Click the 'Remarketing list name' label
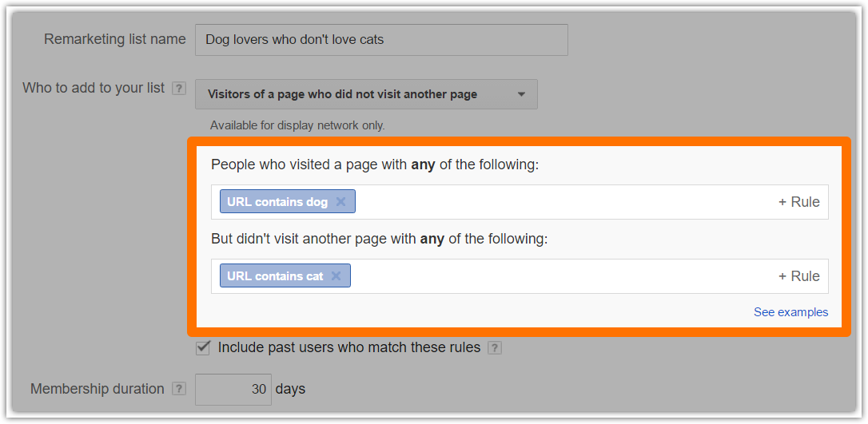 [114, 40]
